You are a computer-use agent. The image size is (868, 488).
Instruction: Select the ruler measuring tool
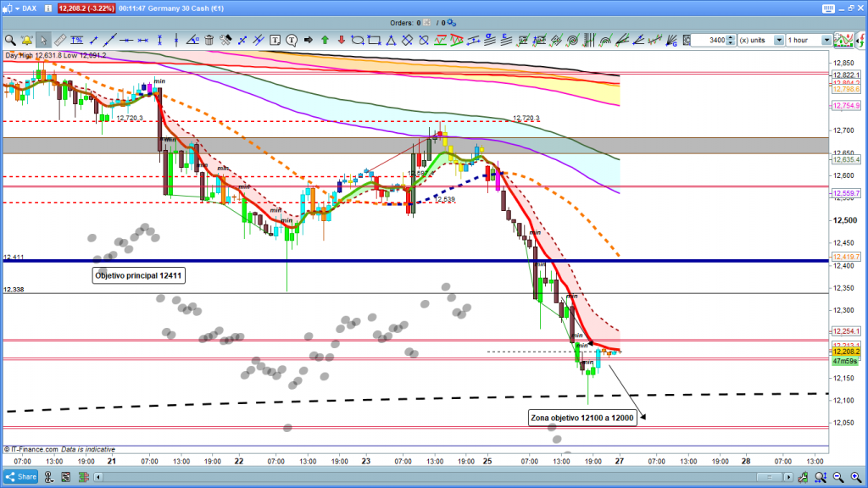pyautogui.click(x=60, y=40)
